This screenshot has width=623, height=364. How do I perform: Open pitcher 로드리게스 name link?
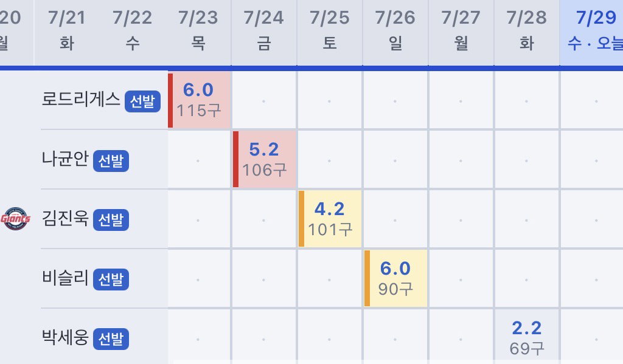click(81, 99)
